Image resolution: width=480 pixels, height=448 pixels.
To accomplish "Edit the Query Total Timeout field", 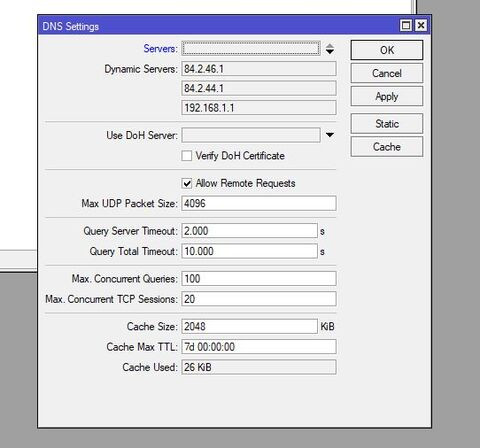I will [249, 251].
